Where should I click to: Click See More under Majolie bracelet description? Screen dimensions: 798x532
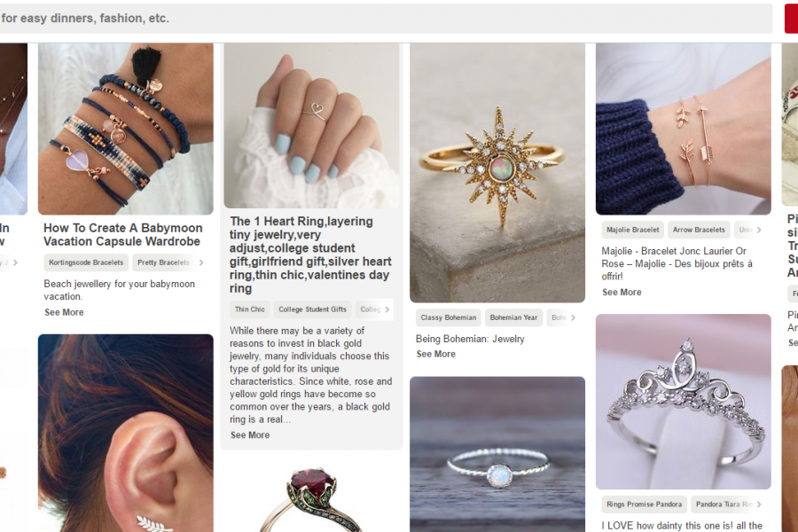point(622,293)
